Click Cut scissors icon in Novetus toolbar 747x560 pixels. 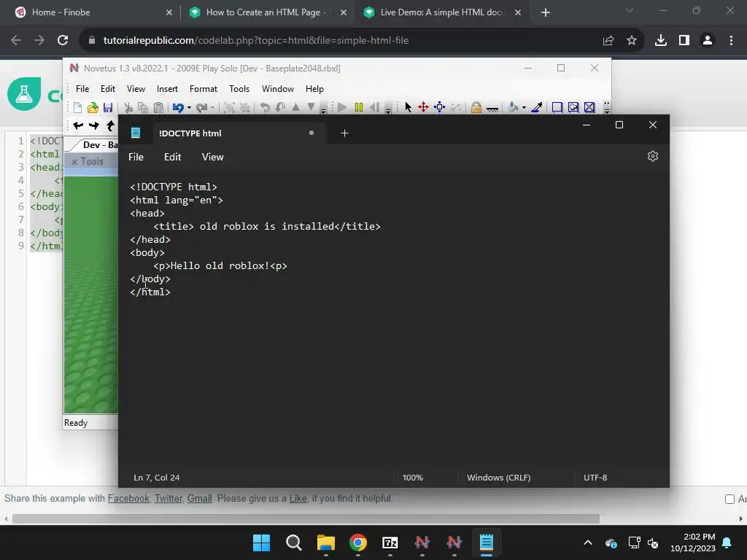pos(128,108)
